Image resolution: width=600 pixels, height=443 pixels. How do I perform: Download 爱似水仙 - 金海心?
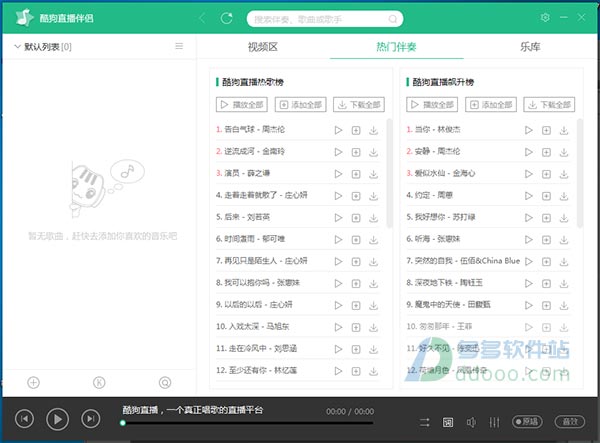pyautogui.click(x=564, y=174)
